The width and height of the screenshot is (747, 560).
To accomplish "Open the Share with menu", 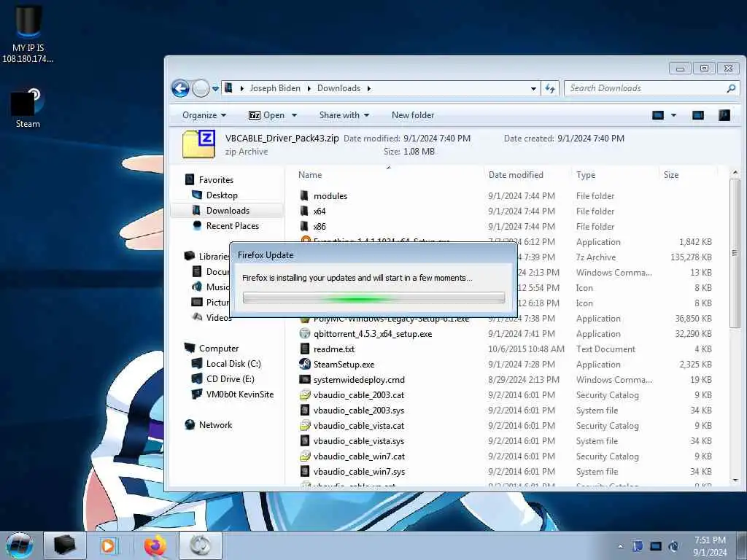I will click(x=344, y=115).
